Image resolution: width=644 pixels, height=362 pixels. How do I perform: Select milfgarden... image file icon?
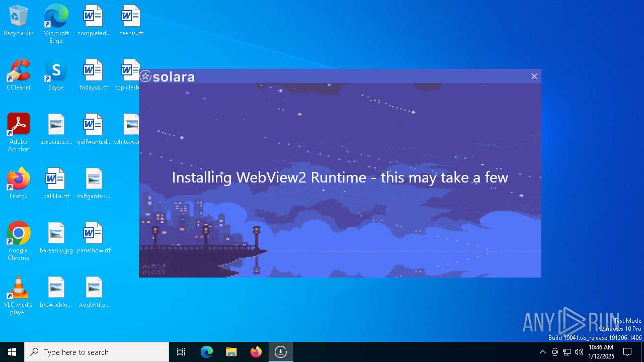click(x=94, y=184)
